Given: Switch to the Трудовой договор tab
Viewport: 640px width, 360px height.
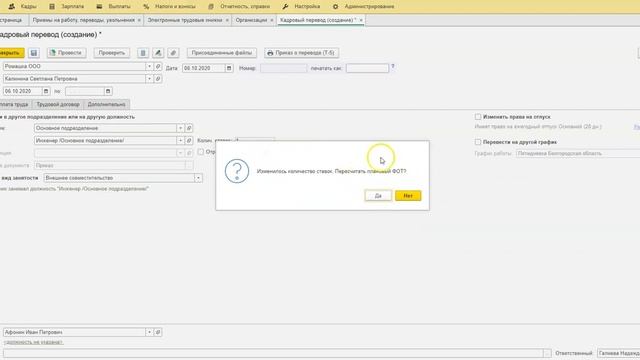Looking at the screenshot, I should [58, 104].
